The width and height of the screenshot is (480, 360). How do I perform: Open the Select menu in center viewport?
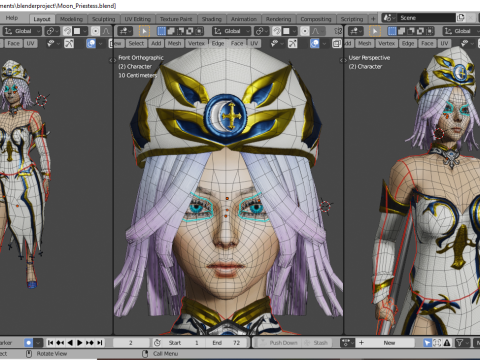click(x=136, y=43)
